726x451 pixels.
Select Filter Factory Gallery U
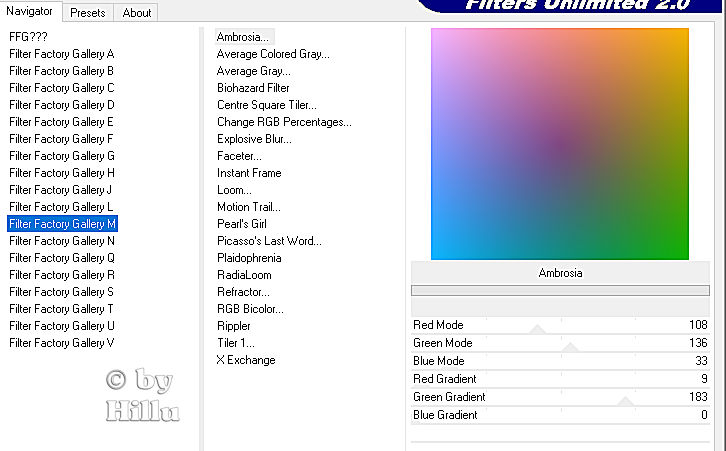(x=62, y=326)
